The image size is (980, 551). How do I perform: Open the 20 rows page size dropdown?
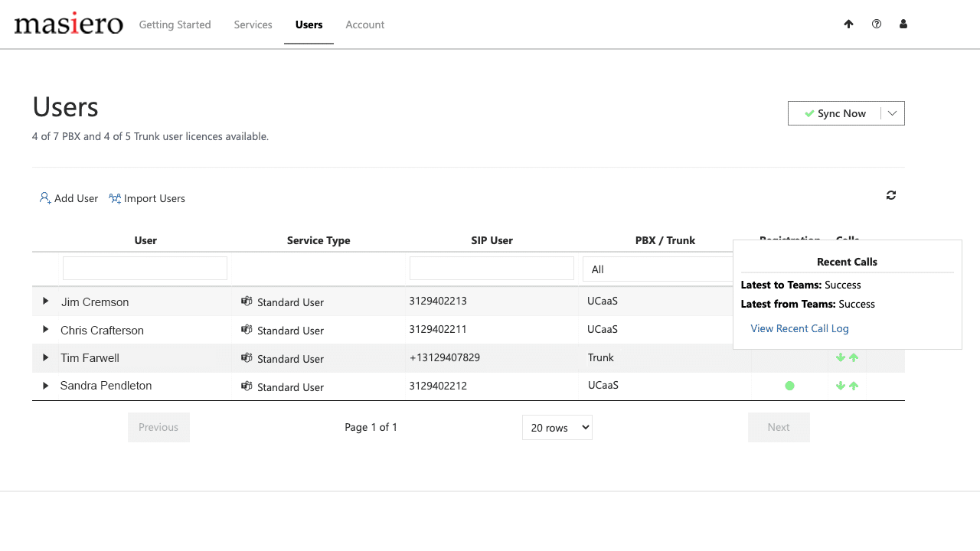tap(557, 428)
